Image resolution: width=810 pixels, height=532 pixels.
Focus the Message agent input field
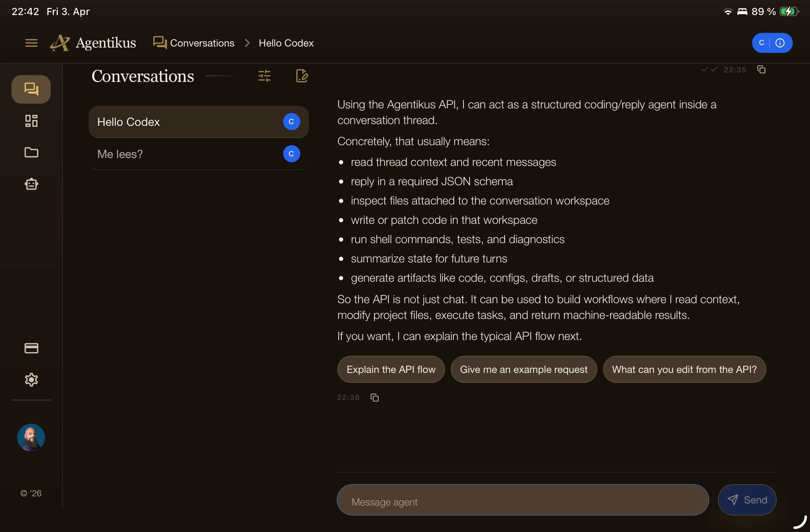point(523,500)
